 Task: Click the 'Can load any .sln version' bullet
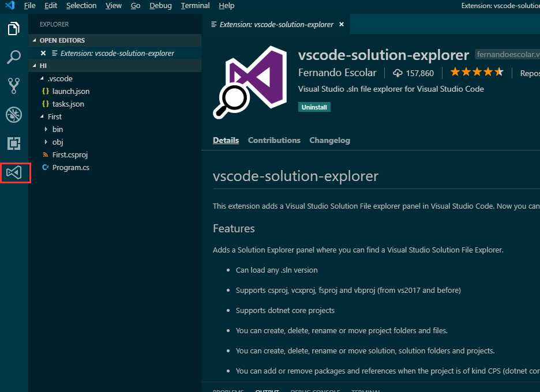tap(276, 270)
